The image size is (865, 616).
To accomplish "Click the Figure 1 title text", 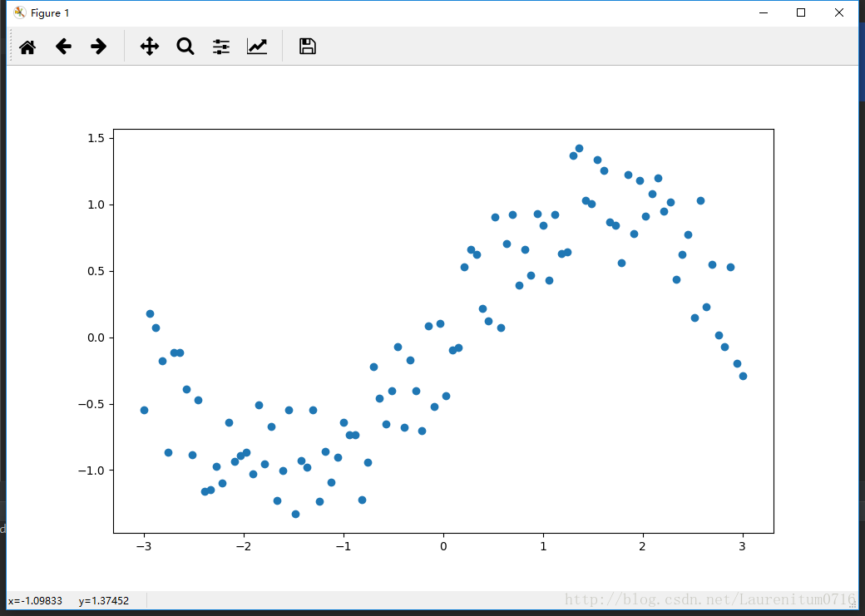I will (x=50, y=13).
